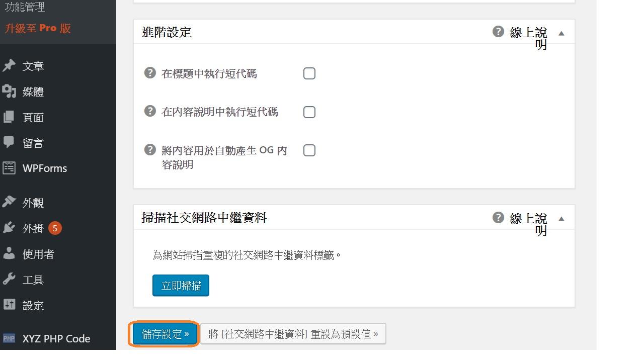This screenshot has height=362, width=644.
Task: Click the 立即掃描 button
Action: click(181, 286)
